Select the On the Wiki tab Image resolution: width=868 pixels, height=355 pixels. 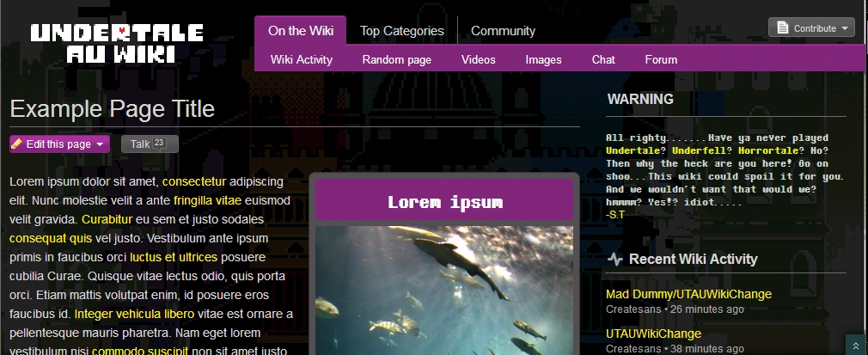pyautogui.click(x=300, y=31)
